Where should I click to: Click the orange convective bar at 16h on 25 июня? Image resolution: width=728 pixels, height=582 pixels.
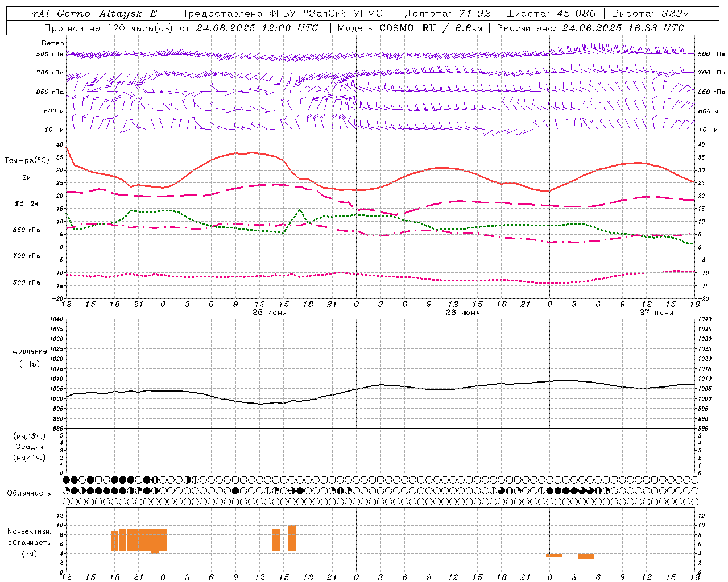coord(292,538)
